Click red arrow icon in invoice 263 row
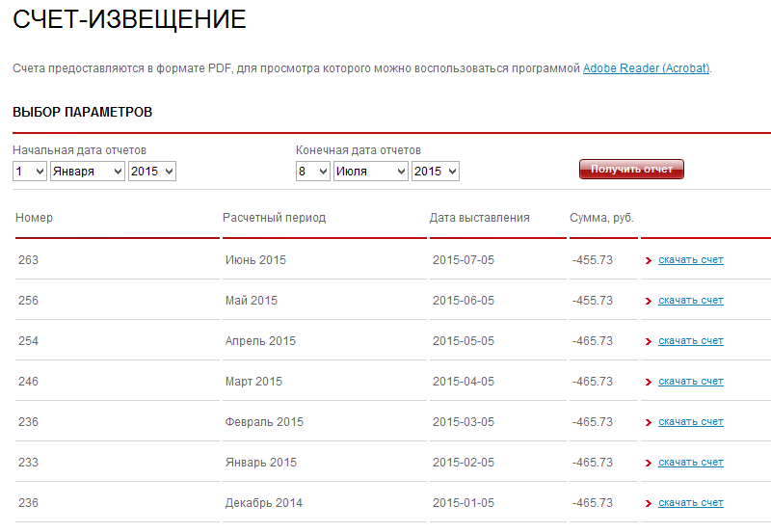Image resolution: width=771 pixels, height=532 pixels. click(x=649, y=261)
